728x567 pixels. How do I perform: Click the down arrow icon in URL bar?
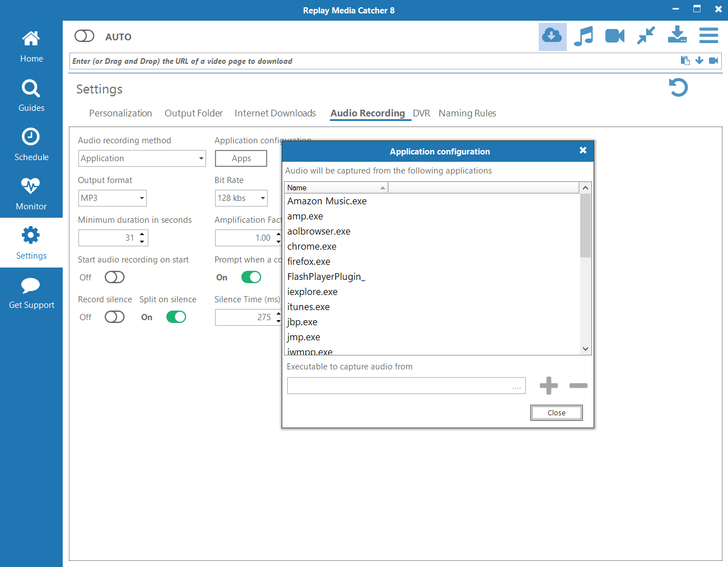(x=699, y=60)
